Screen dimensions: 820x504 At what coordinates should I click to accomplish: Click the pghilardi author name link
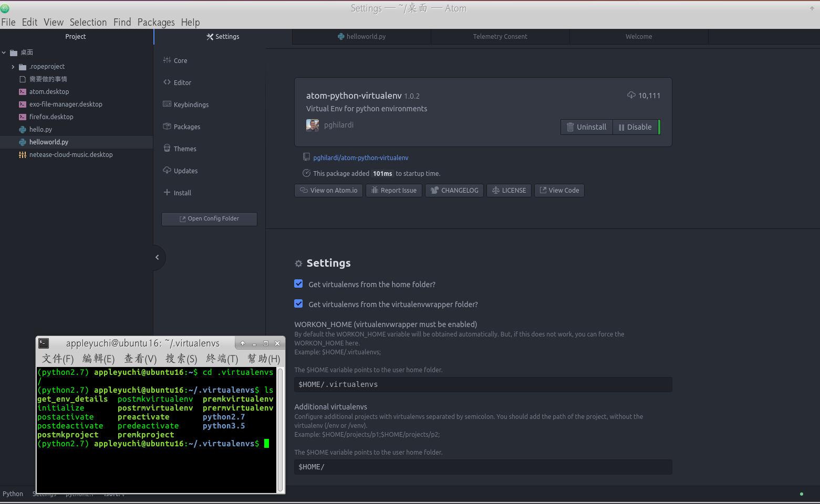pyautogui.click(x=339, y=125)
